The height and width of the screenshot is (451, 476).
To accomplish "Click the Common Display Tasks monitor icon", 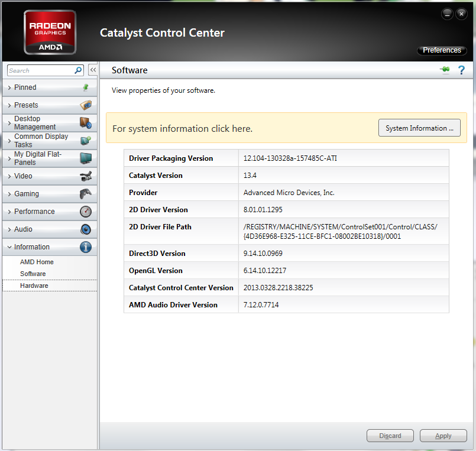I will click(x=86, y=141).
